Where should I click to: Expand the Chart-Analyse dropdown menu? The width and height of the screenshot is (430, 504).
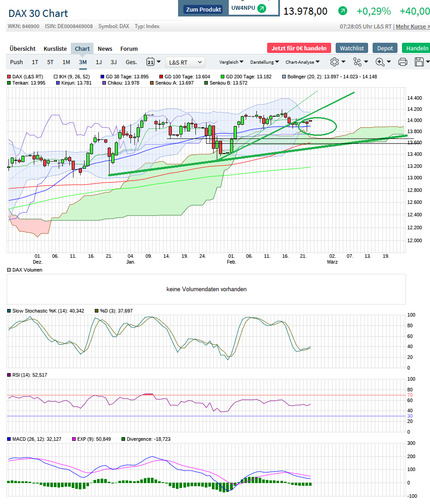303,62
